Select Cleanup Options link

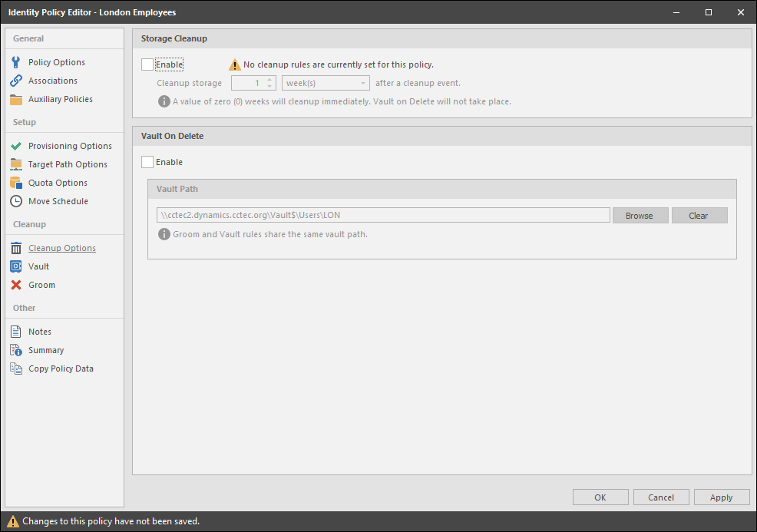(x=61, y=248)
